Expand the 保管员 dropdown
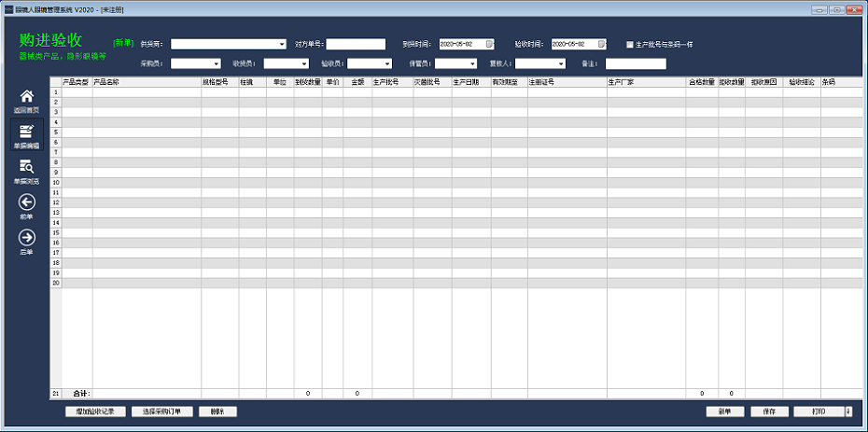The height and width of the screenshot is (432, 868). click(471, 64)
